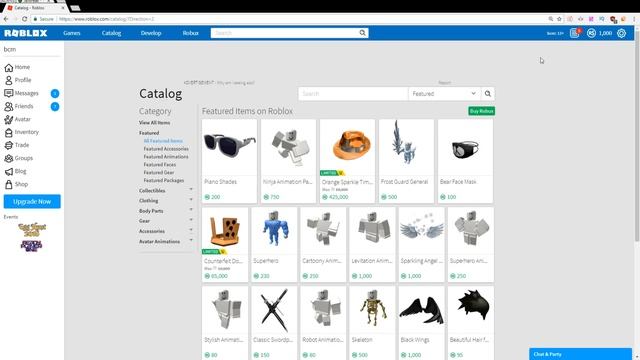Select Featured Animations link
Viewport: 640px width, 360px height.
tap(166, 157)
